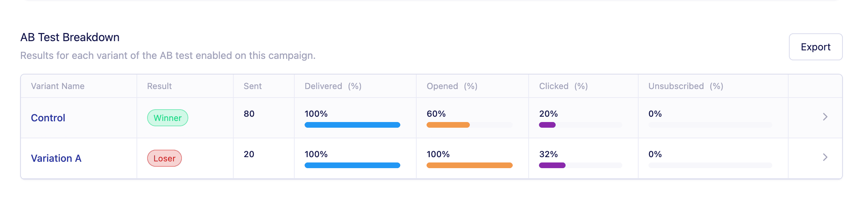This screenshot has width=868, height=210.
Task: Click Control's blue delivered progress bar
Action: click(352, 125)
